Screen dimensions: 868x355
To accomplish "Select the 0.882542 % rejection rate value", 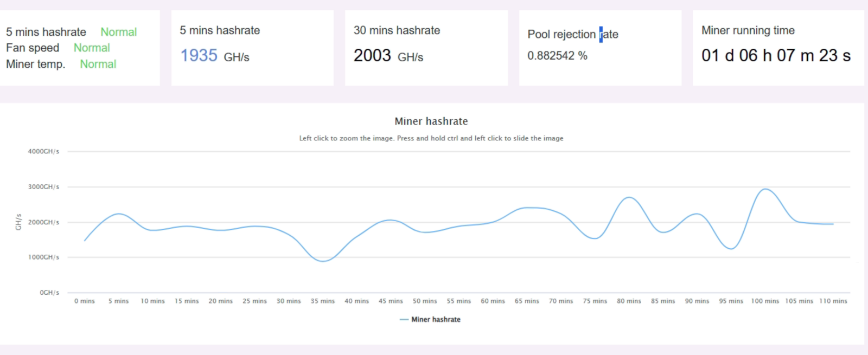I will click(x=557, y=55).
